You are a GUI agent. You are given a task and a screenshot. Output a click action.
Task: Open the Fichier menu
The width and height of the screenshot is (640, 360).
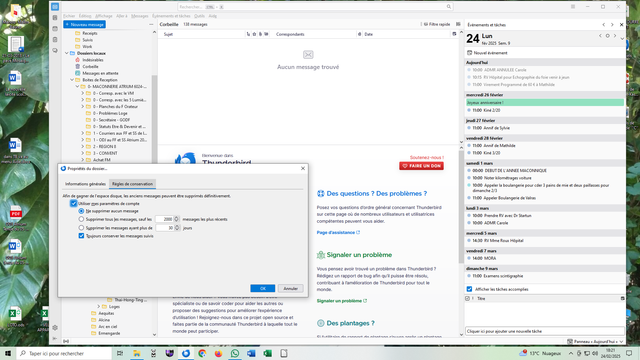69,16
